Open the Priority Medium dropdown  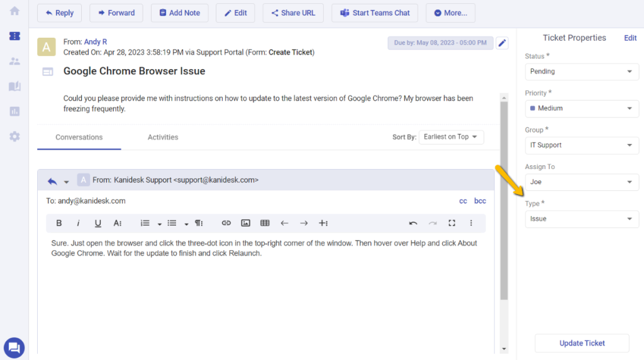582,108
